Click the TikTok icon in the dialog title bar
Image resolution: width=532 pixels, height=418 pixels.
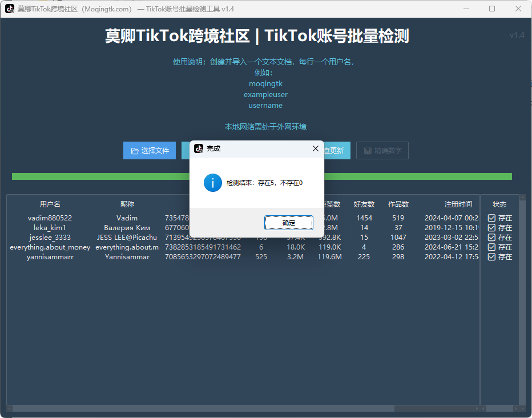[x=199, y=148]
